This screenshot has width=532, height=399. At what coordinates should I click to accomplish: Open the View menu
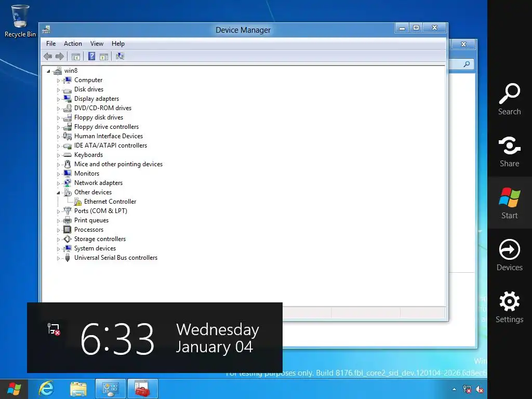point(97,44)
